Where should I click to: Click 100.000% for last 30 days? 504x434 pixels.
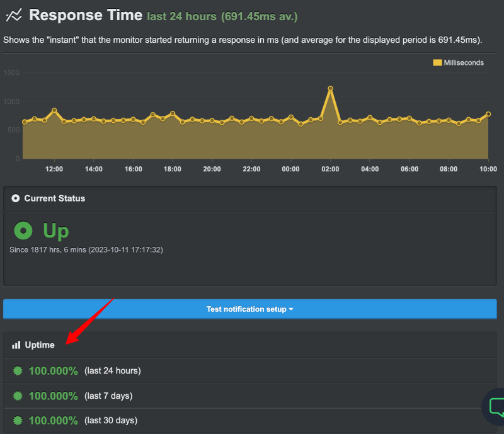54,420
